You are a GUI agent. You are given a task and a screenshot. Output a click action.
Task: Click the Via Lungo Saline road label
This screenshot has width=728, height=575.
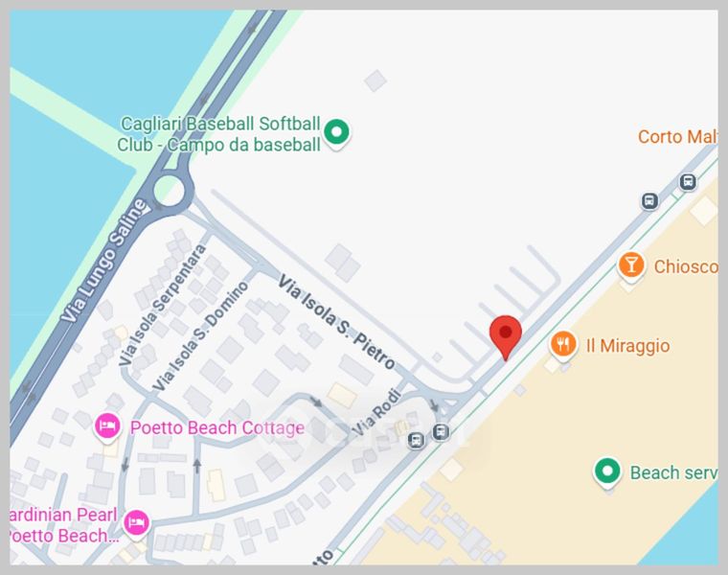click(x=104, y=261)
